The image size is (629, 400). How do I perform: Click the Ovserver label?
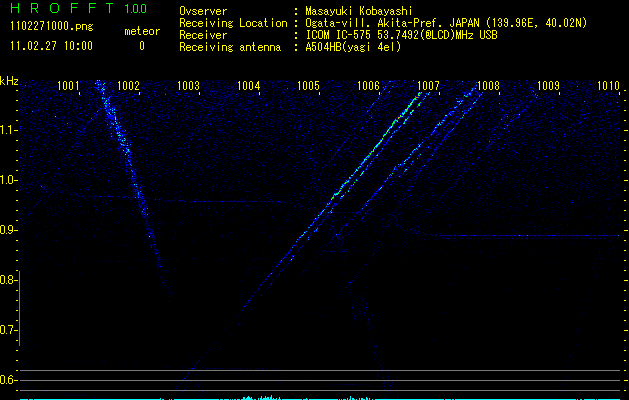(x=203, y=11)
